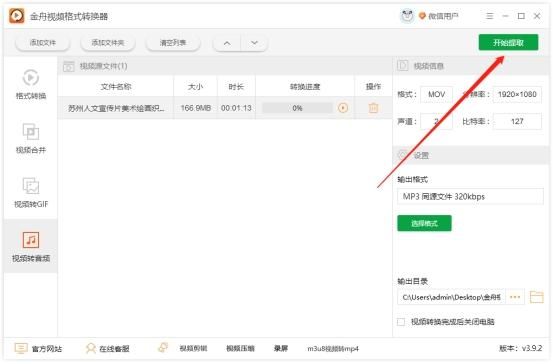Click the 清空列表 button
This screenshot has width=553, height=364.
[173, 43]
